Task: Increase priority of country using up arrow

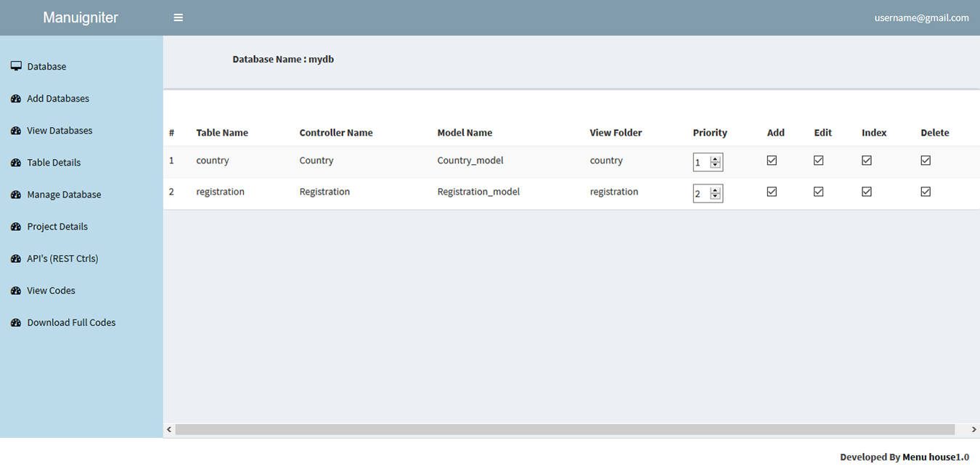Action: pos(715,159)
